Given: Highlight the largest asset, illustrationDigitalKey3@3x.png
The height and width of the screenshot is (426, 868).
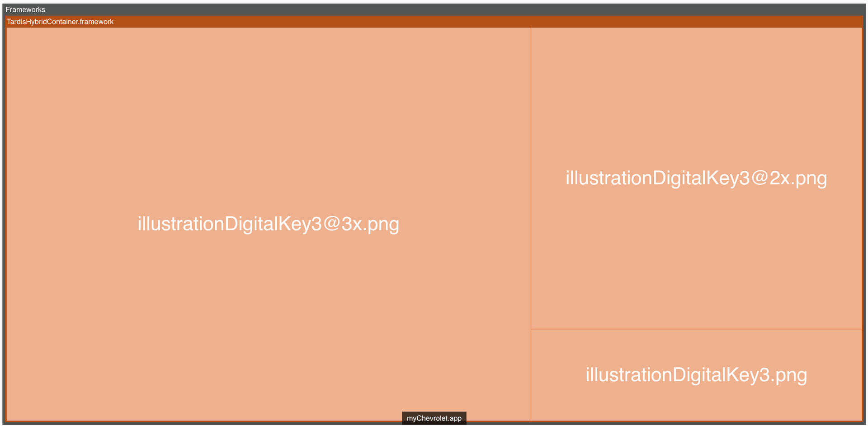Looking at the screenshot, I should [268, 224].
